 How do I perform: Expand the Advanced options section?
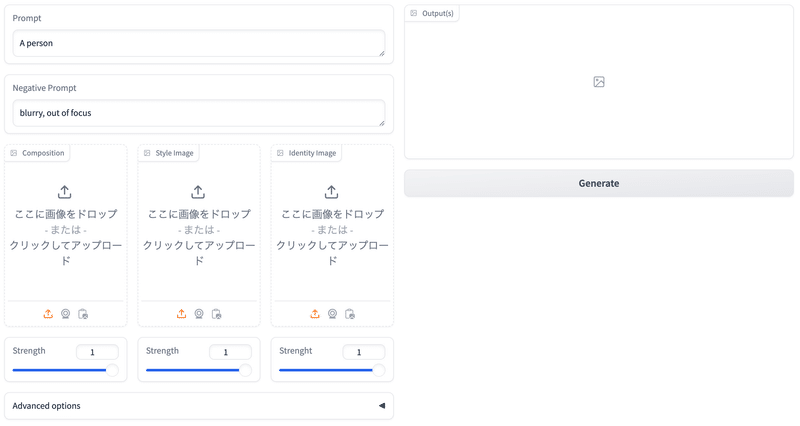tap(199, 406)
